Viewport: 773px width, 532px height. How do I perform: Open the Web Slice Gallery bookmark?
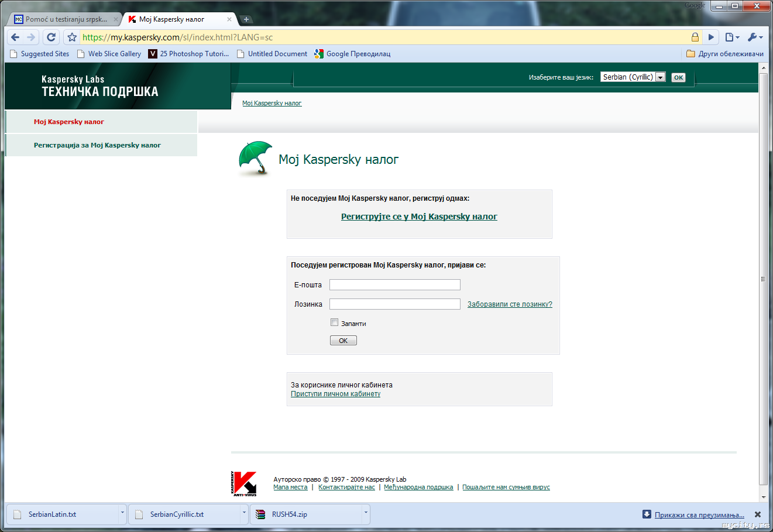tap(109, 54)
